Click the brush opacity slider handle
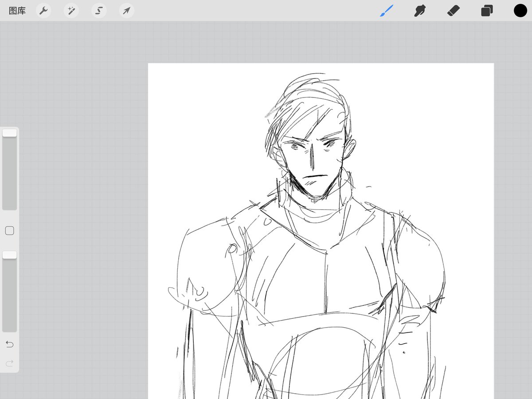The height and width of the screenshot is (399, 532). (10, 255)
